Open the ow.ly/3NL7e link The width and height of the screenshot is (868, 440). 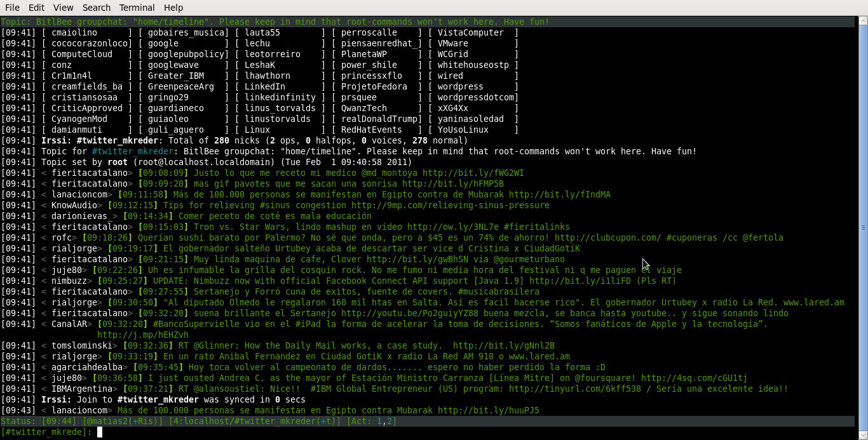[x=452, y=227]
